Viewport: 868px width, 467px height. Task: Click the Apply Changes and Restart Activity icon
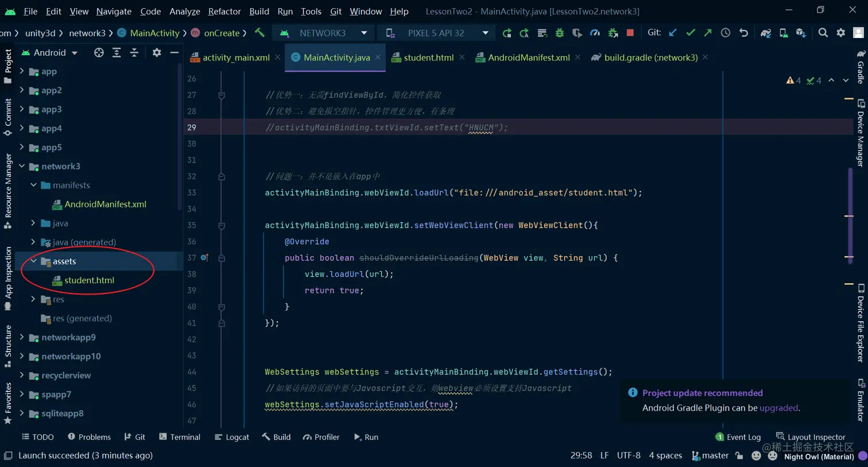(x=524, y=33)
